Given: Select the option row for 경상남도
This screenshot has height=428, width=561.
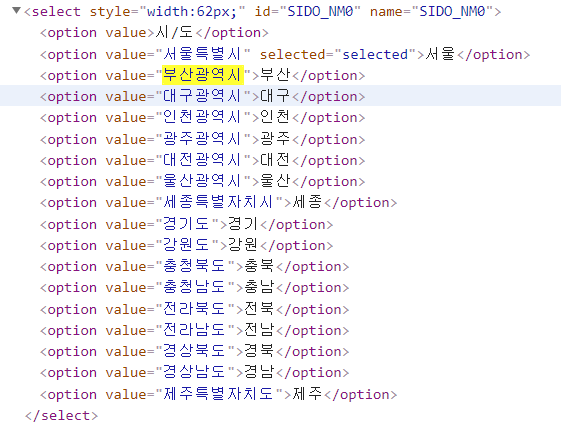Looking at the screenshot, I should 194,373.
